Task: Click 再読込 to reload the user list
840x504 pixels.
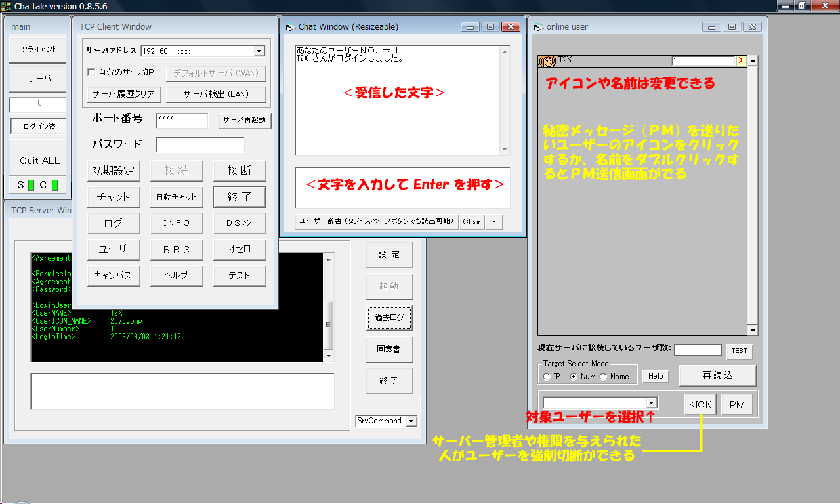Action: [717, 375]
